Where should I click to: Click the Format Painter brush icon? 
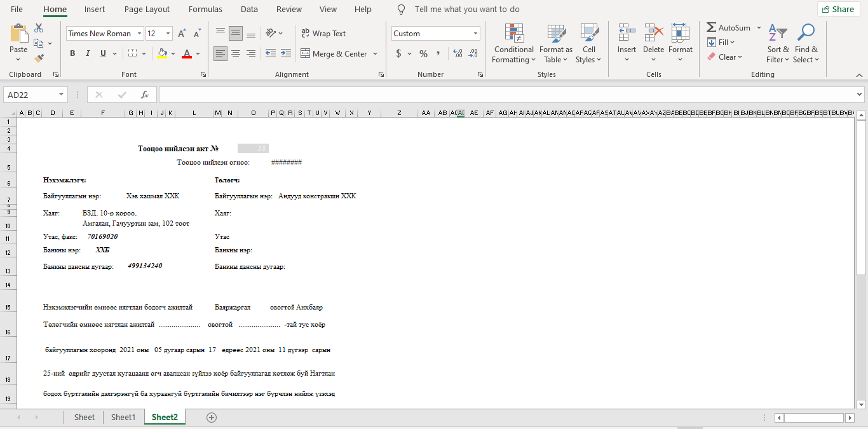39,58
